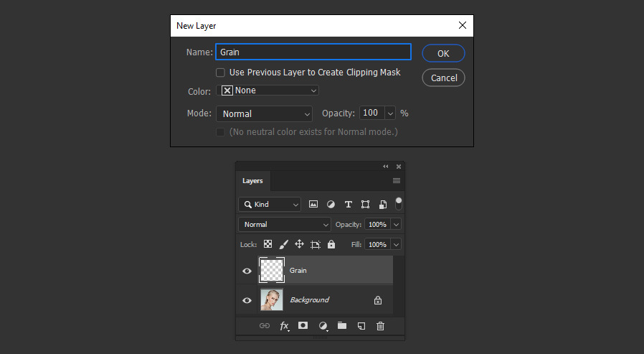This screenshot has height=354, width=644.
Task: Click the Delete layer trash icon
Action: coord(380,326)
